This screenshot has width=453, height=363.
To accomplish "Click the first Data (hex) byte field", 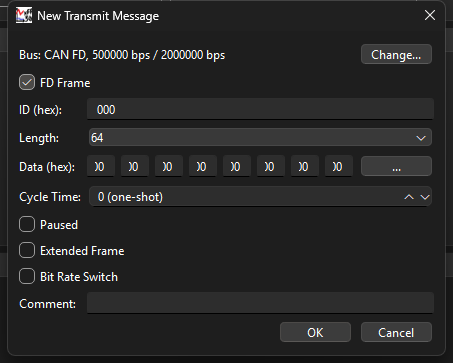I will coord(101,166).
